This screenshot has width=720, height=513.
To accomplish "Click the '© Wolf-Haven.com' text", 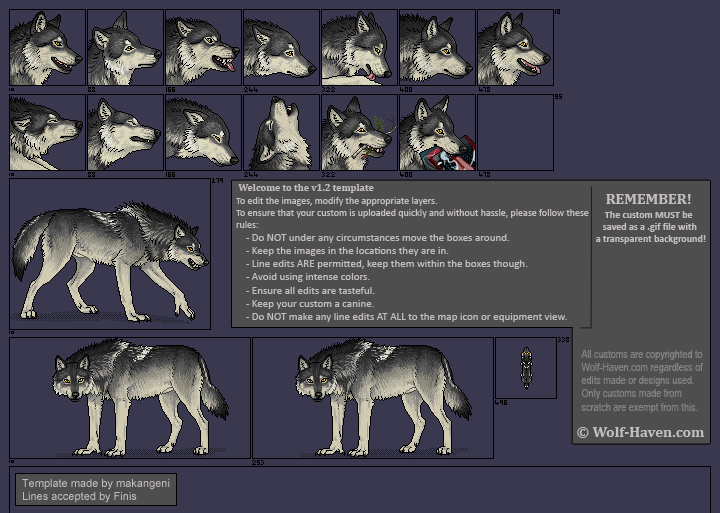I will [640, 432].
